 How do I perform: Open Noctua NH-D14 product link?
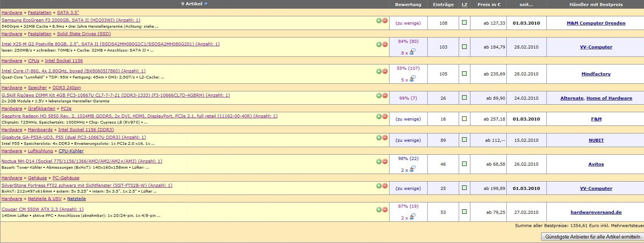click(82, 161)
